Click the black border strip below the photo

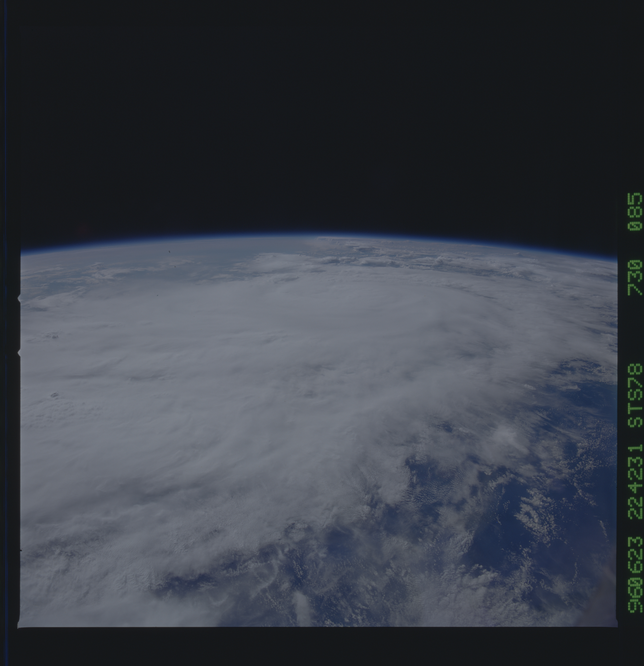320,646
